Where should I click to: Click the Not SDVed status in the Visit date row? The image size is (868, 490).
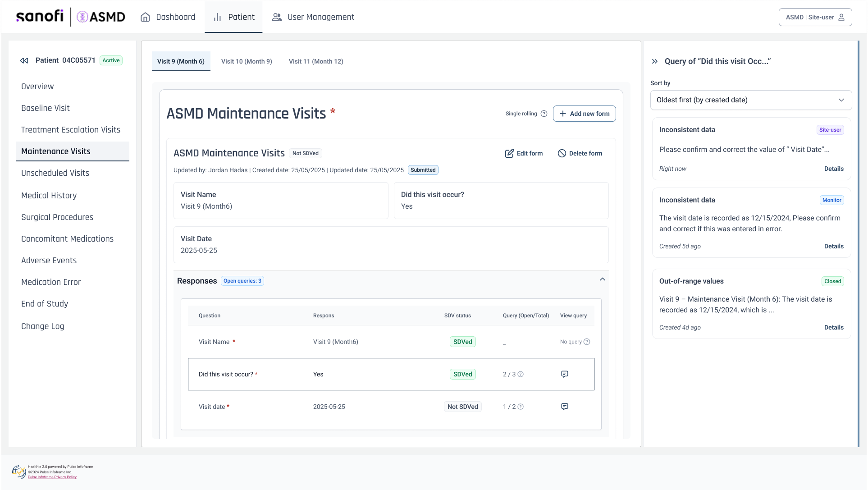462,407
